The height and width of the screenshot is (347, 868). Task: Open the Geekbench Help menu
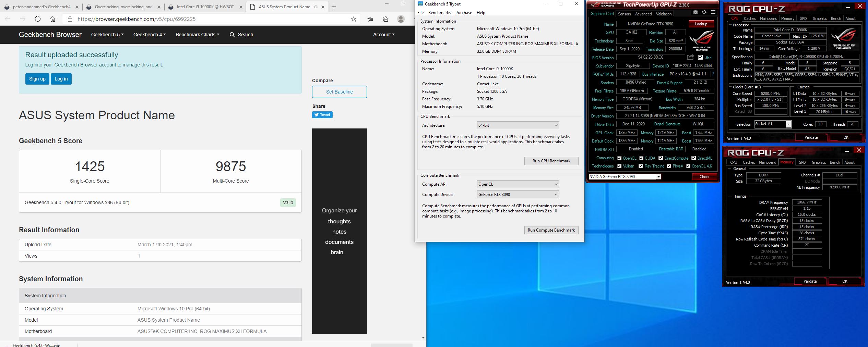point(481,13)
